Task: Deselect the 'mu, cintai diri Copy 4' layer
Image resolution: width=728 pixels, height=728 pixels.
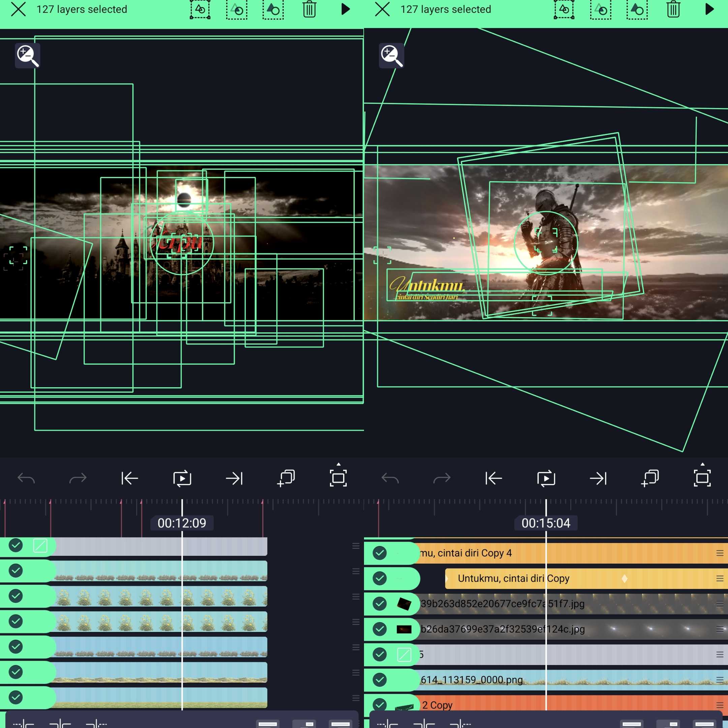Action: [x=380, y=553]
